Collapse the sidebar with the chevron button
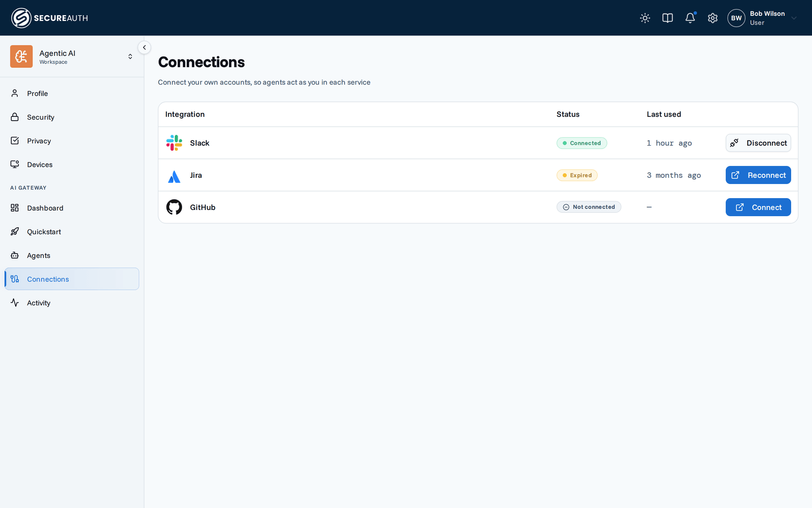Screen dimensions: 812x508 (x=144, y=47)
